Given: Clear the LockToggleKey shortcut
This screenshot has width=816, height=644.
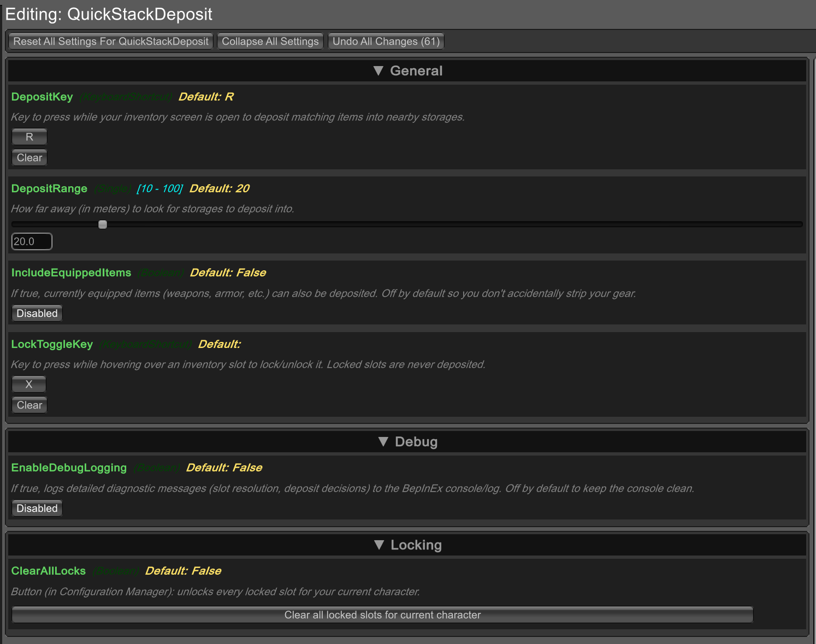Looking at the screenshot, I should 29,405.
